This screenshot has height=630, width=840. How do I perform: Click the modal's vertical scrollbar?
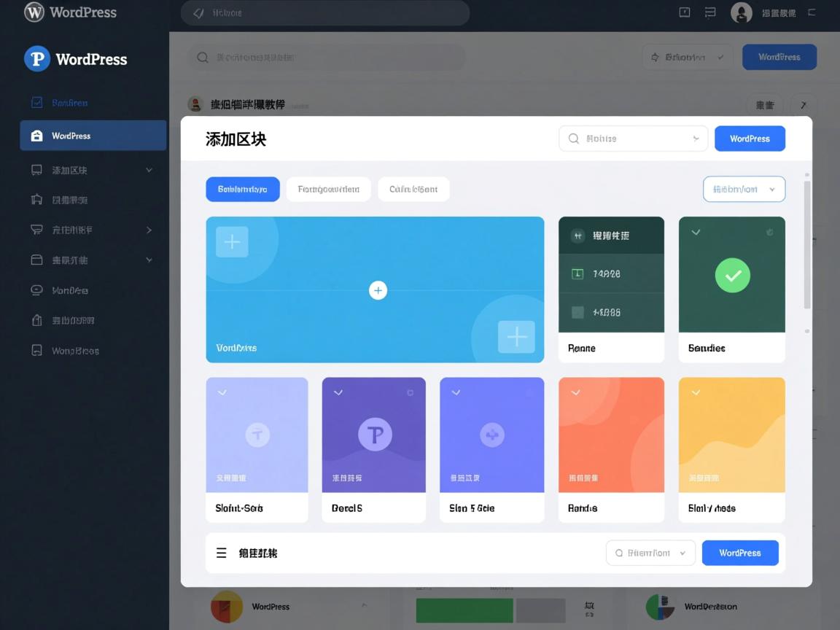click(806, 244)
